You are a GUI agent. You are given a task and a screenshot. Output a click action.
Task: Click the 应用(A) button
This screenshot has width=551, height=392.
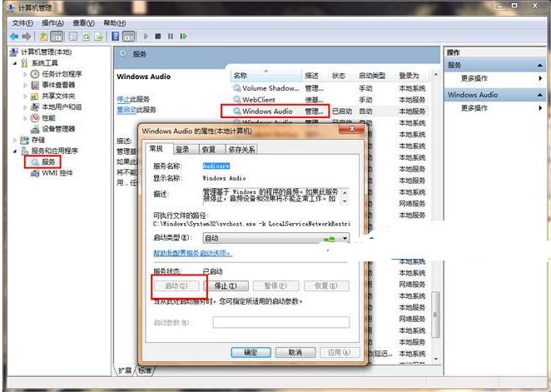(340, 352)
